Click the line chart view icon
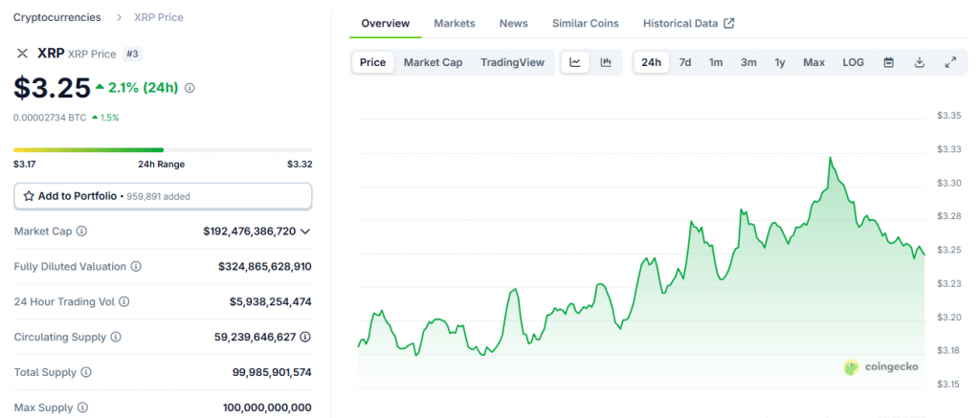This screenshot has width=980, height=418. click(x=575, y=62)
